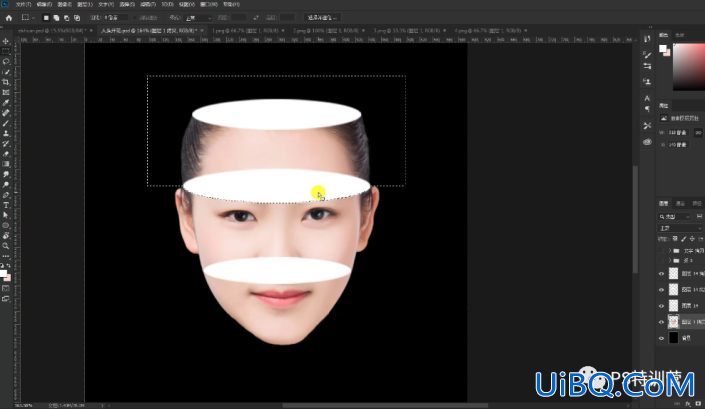
Task: Open the layer style fx button
Action: coord(688,404)
